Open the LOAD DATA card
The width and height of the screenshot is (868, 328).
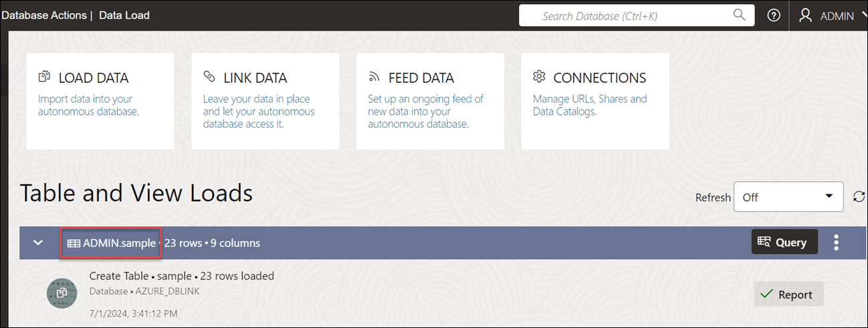[100, 101]
